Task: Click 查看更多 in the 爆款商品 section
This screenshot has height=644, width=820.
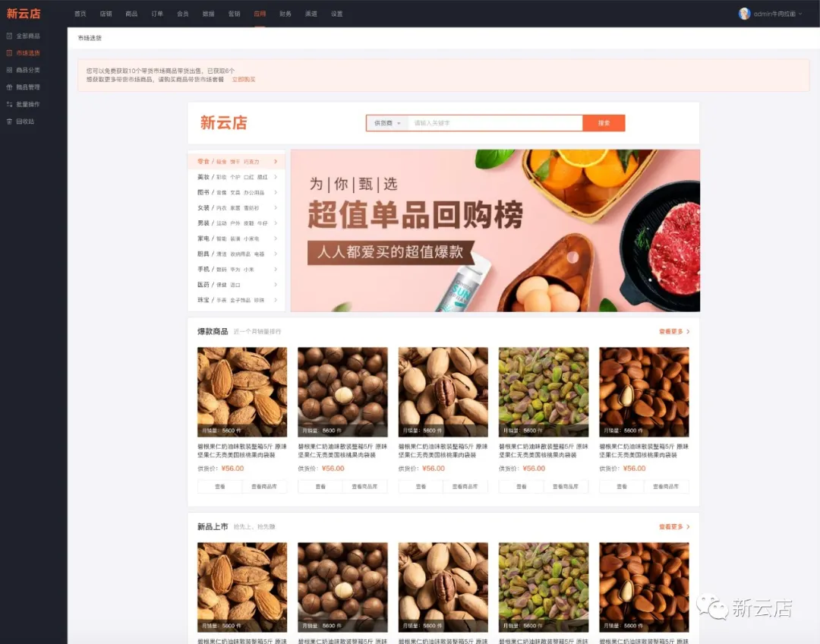Action: coord(673,332)
